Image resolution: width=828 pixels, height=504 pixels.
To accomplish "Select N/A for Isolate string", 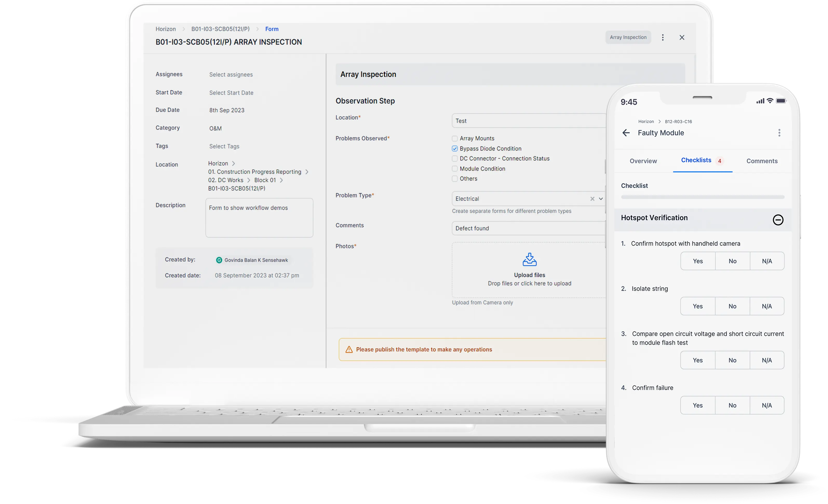I will [766, 306].
